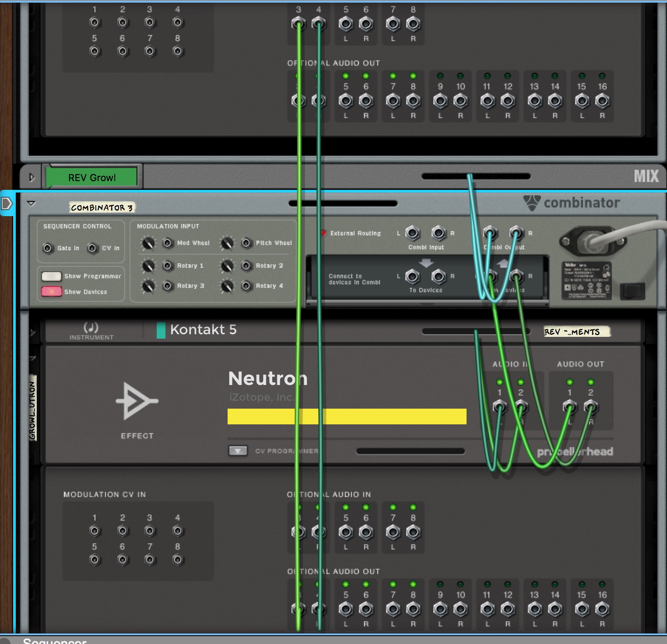667x644 pixels.
Task: Click the Mod Wheel CV input jack
Action: pyautogui.click(x=167, y=243)
